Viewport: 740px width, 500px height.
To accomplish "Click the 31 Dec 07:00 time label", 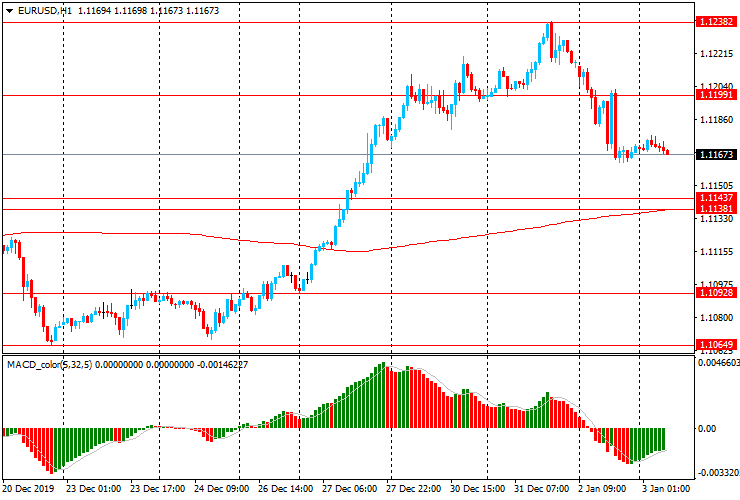I will pos(542,488).
